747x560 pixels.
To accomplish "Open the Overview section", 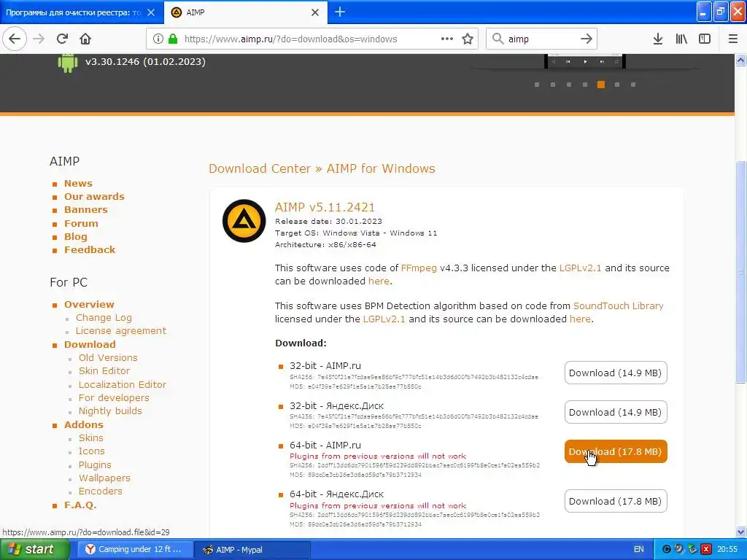I will [x=89, y=305].
